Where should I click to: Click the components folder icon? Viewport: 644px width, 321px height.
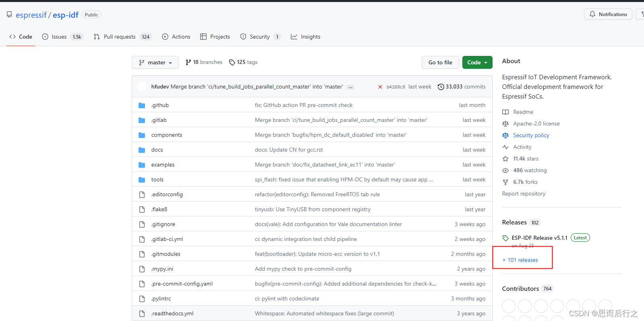click(x=142, y=135)
